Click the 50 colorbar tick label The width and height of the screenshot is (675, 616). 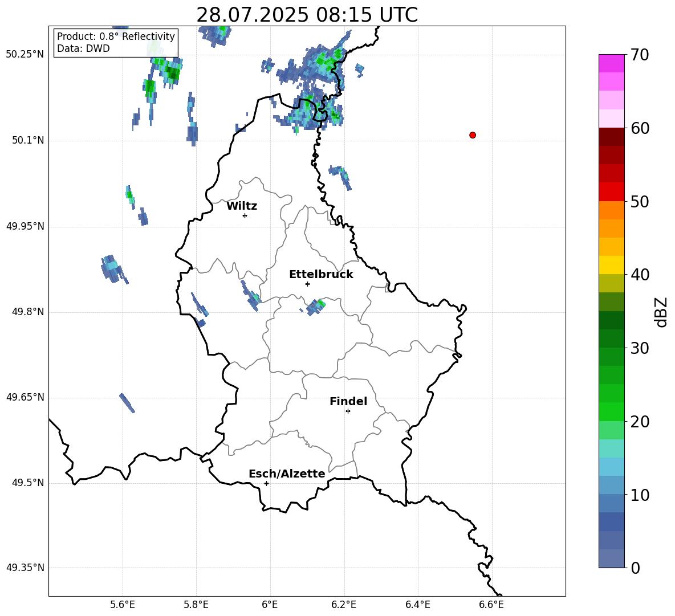(x=640, y=201)
